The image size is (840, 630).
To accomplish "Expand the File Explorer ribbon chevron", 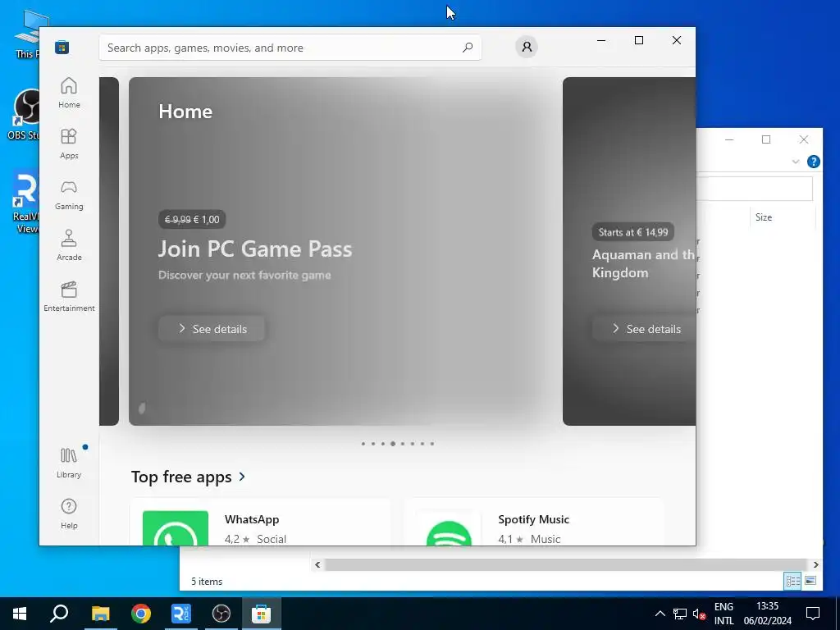I will point(796,162).
